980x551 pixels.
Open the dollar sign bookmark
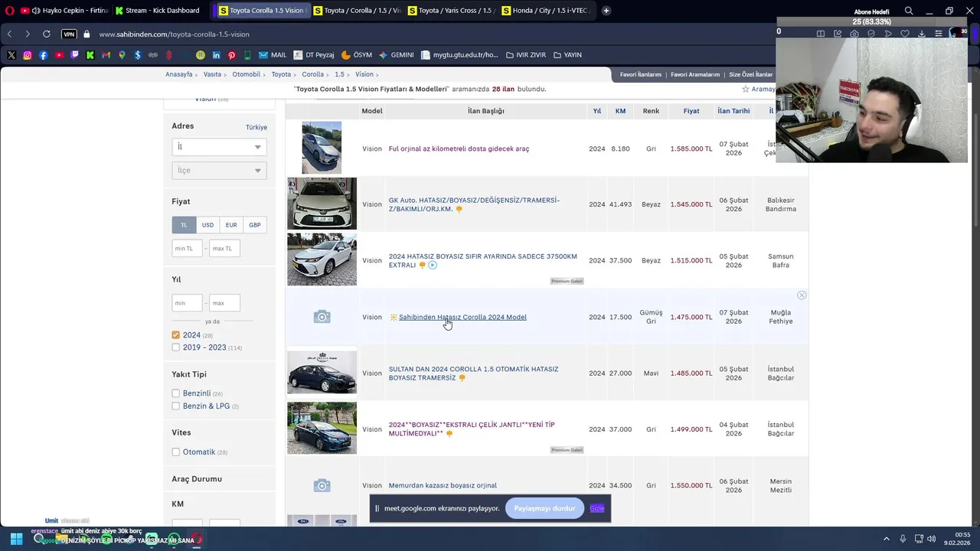tap(138, 55)
